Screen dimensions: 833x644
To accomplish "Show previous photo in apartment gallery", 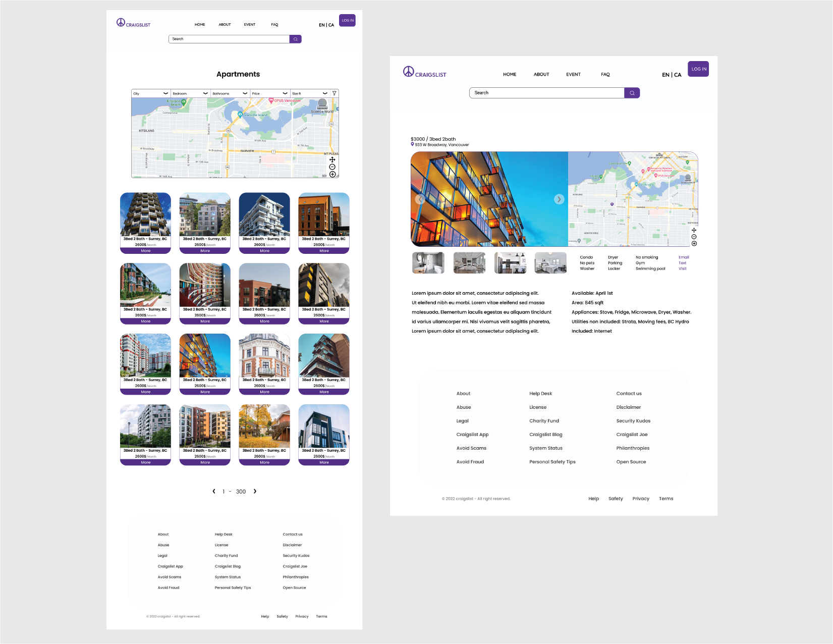I will (x=419, y=199).
